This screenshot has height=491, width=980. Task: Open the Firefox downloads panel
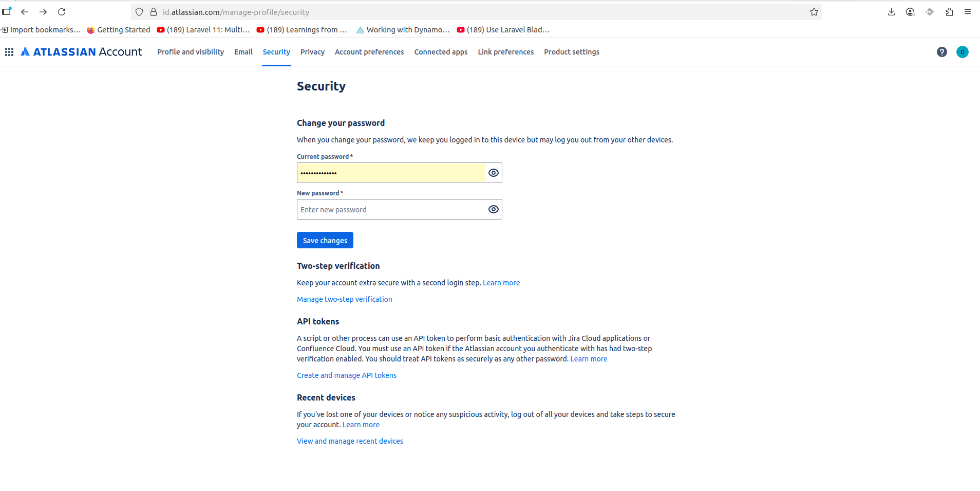tap(891, 12)
